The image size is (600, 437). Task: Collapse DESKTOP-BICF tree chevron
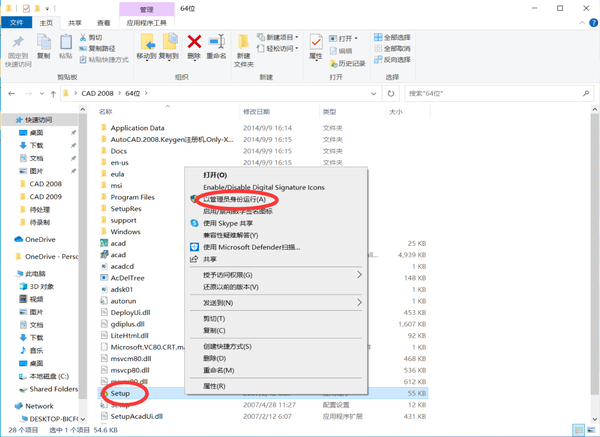83,419
